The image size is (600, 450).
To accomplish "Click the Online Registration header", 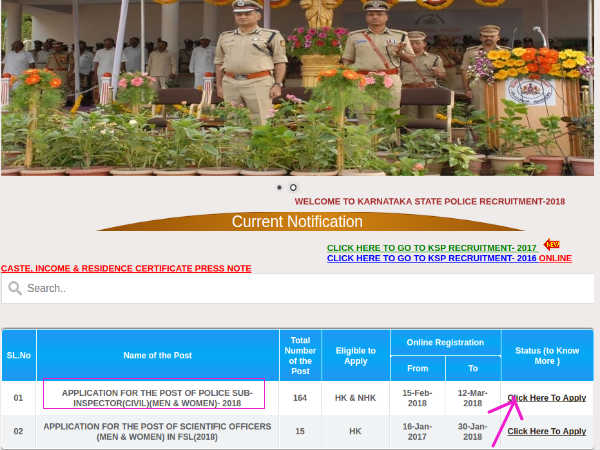I will [x=445, y=342].
